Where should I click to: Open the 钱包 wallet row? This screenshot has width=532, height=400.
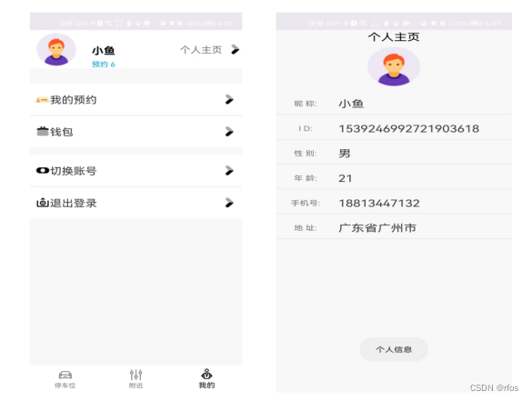[x=136, y=132]
